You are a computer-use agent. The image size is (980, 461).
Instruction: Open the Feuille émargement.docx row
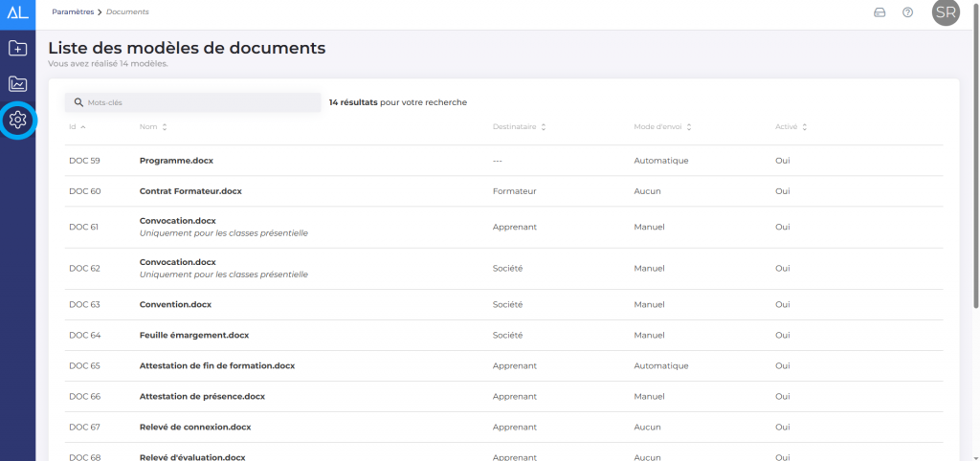click(x=194, y=335)
